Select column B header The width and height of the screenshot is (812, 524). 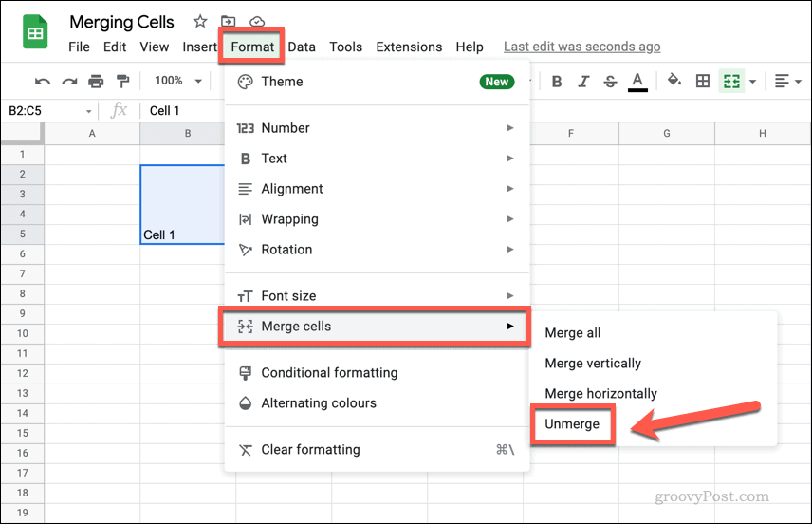click(x=182, y=134)
